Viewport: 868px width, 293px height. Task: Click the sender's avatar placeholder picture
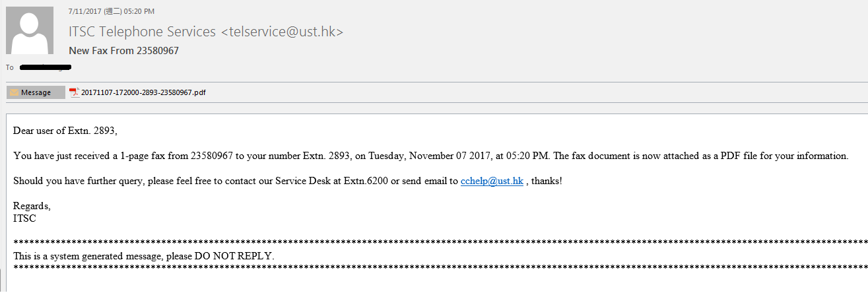pos(30,30)
